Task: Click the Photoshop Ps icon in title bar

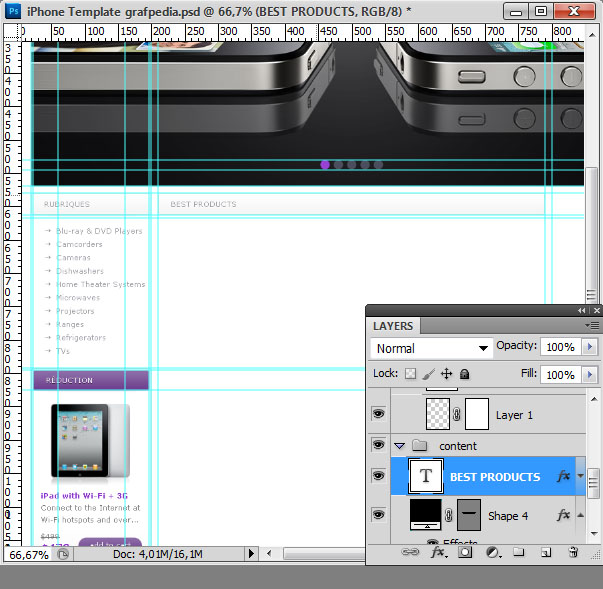Action: tap(13, 11)
